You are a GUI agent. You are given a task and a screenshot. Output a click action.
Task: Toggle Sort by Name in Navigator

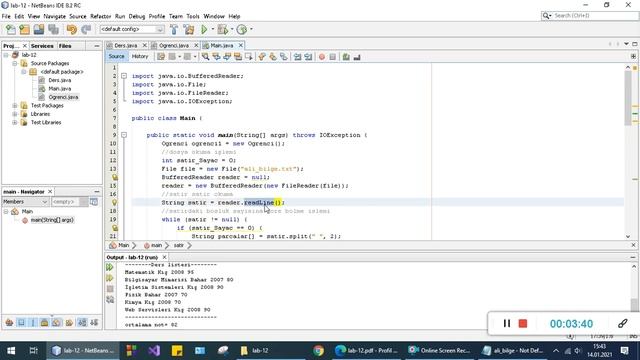click(82, 322)
